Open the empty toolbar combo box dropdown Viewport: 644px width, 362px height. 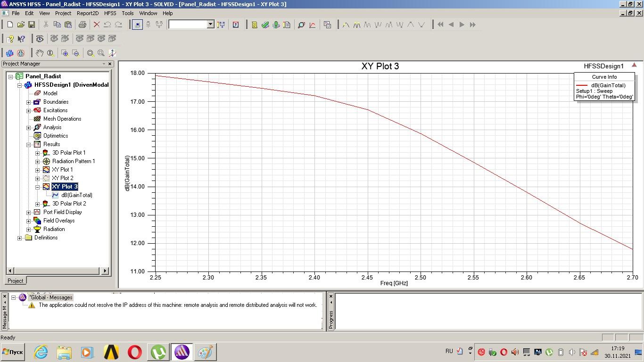(x=210, y=25)
